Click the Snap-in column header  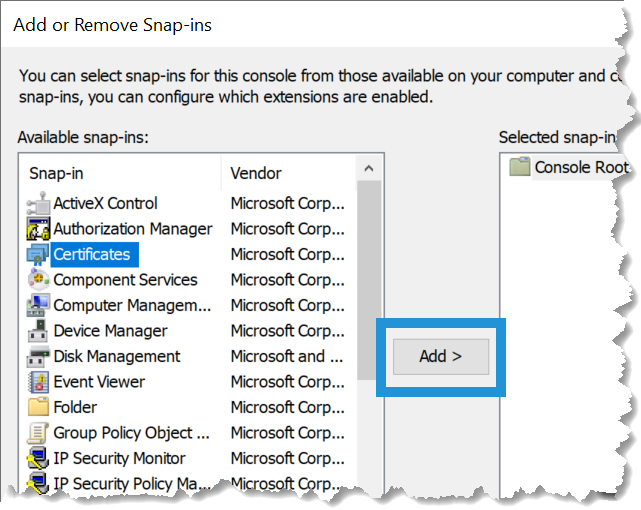coord(120,173)
